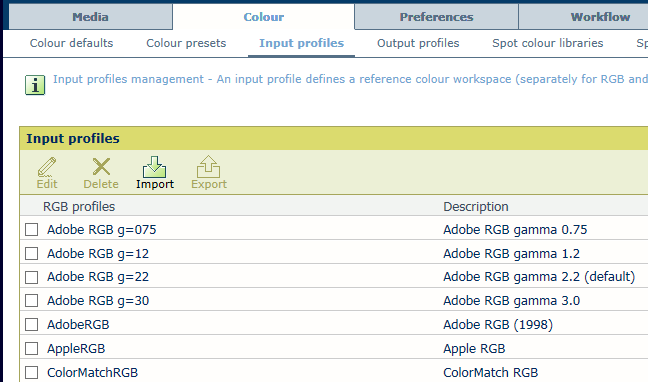Click the green info icon
Viewport: 648px width, 382px height.
(x=35, y=85)
